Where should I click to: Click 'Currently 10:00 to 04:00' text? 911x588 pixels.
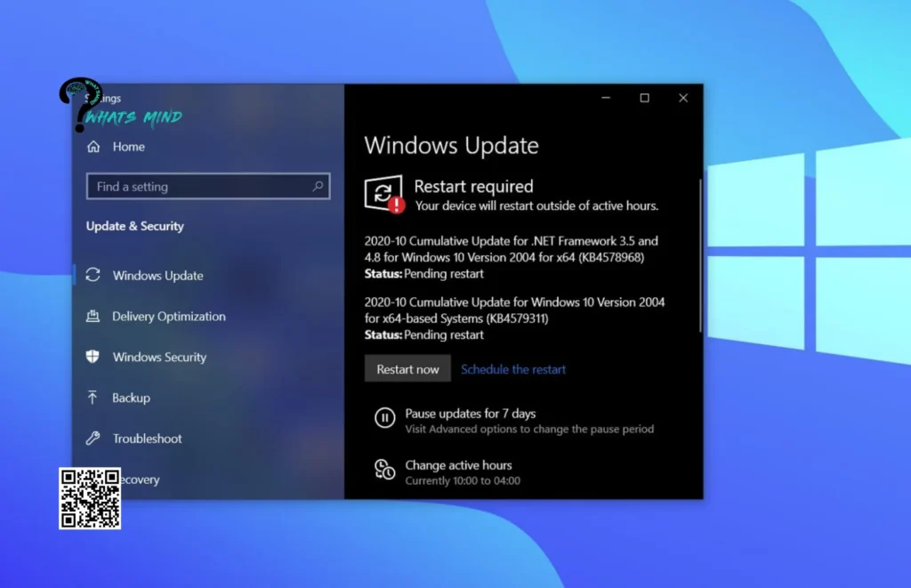(x=463, y=480)
